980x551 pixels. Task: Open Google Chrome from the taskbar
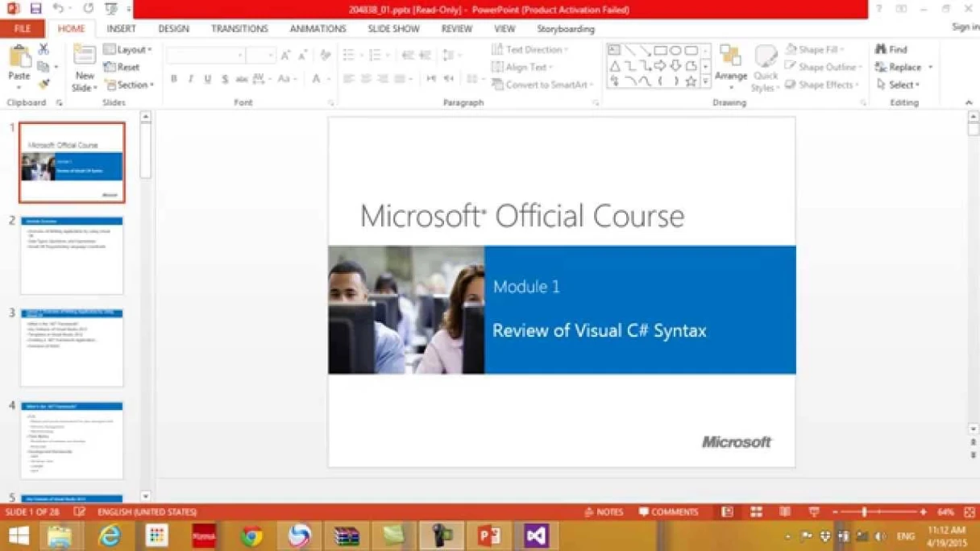click(x=251, y=536)
